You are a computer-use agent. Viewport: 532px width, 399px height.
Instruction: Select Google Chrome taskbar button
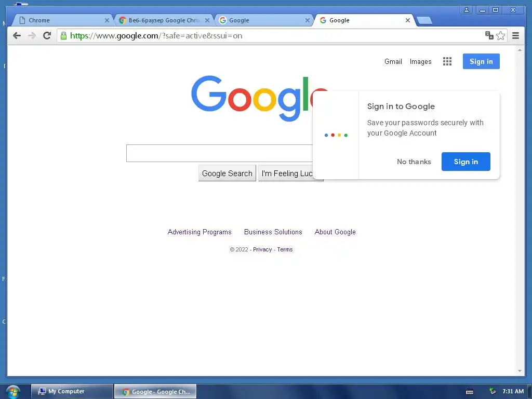pos(155,392)
